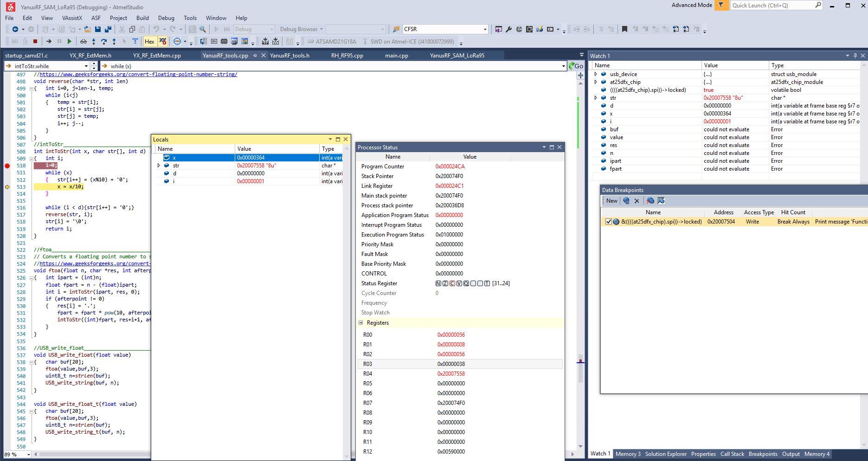Open the Solution Explorer bottom tab
The image size is (868, 461).
(666, 454)
